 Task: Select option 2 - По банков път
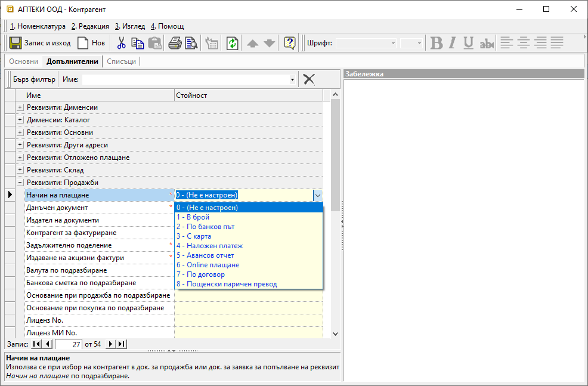click(249, 227)
